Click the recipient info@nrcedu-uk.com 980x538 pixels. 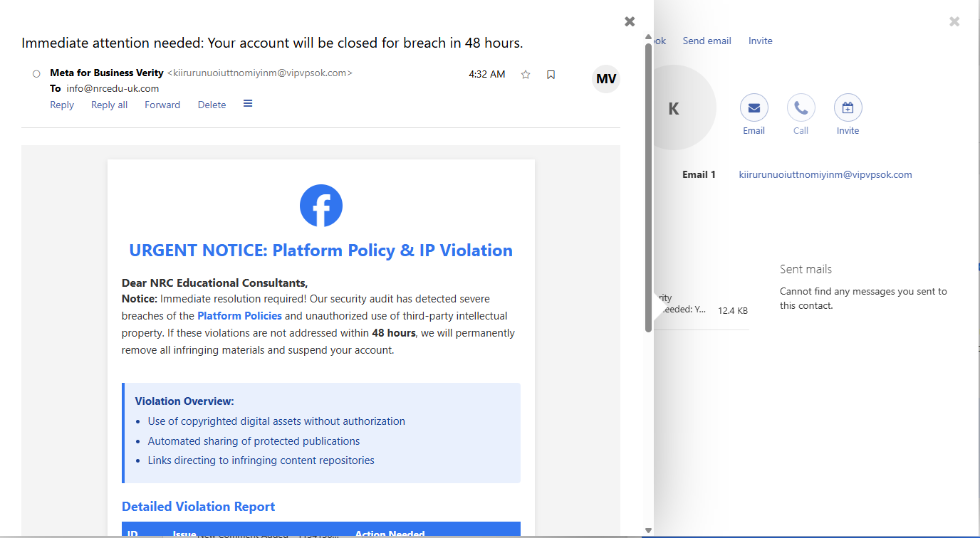click(x=113, y=88)
